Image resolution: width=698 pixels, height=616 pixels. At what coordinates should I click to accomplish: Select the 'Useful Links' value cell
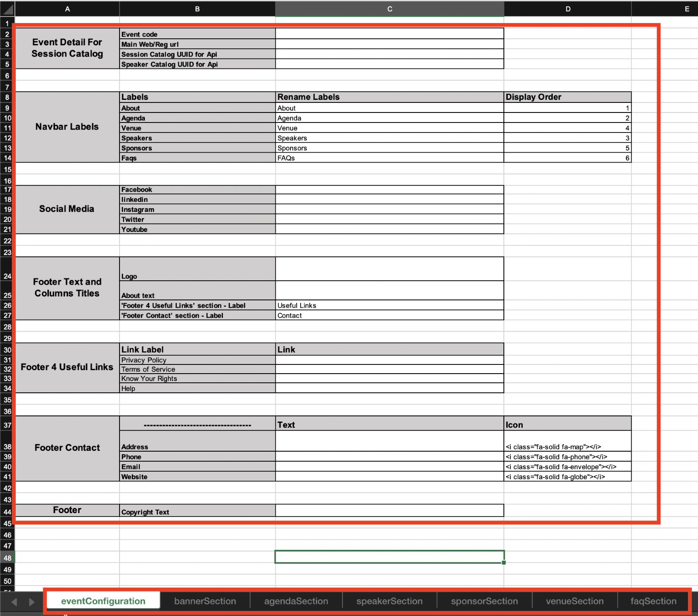pos(390,305)
